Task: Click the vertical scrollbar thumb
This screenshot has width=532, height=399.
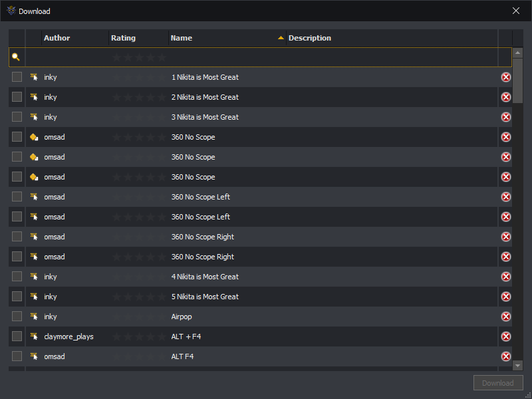Action: (x=517, y=80)
